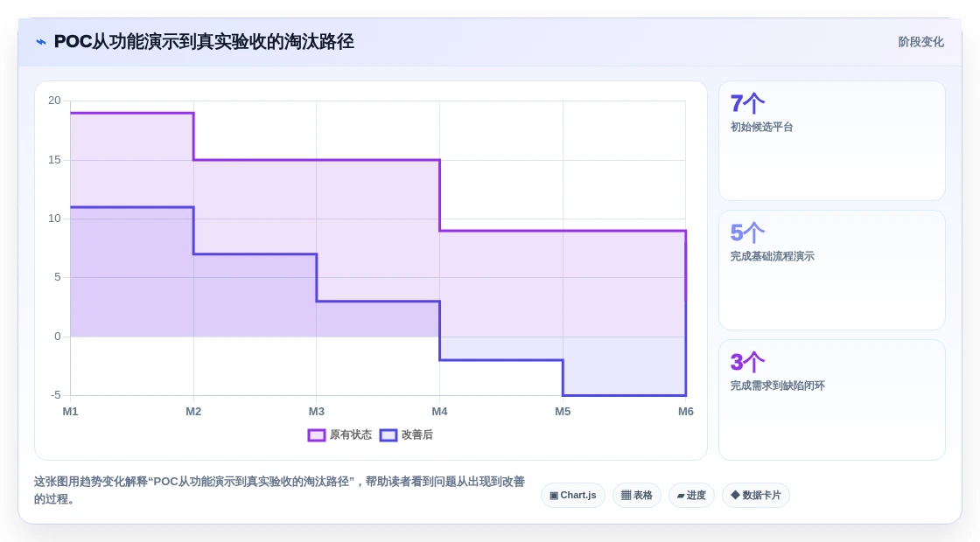
Task: Click the 原有状态 legend label
Action: point(351,434)
